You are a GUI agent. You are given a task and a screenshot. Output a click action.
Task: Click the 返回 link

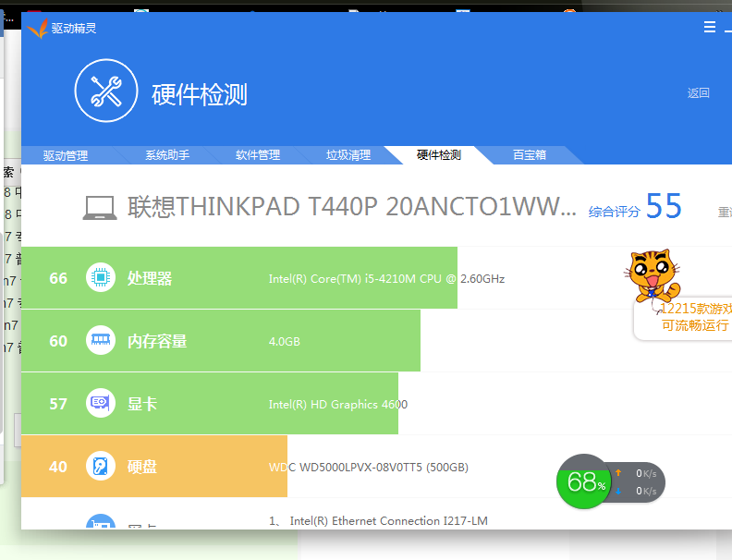698,93
